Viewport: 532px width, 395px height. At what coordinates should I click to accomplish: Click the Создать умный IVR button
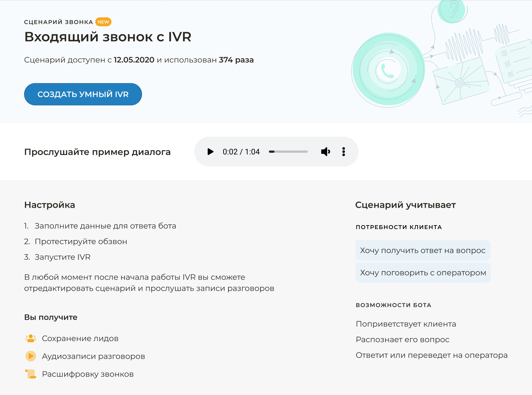(x=83, y=94)
